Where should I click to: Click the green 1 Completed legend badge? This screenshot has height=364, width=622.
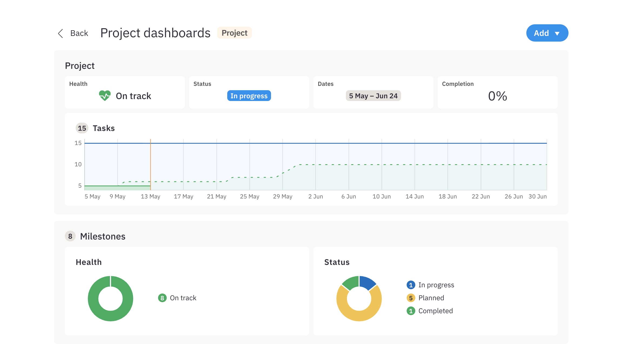[x=411, y=311]
